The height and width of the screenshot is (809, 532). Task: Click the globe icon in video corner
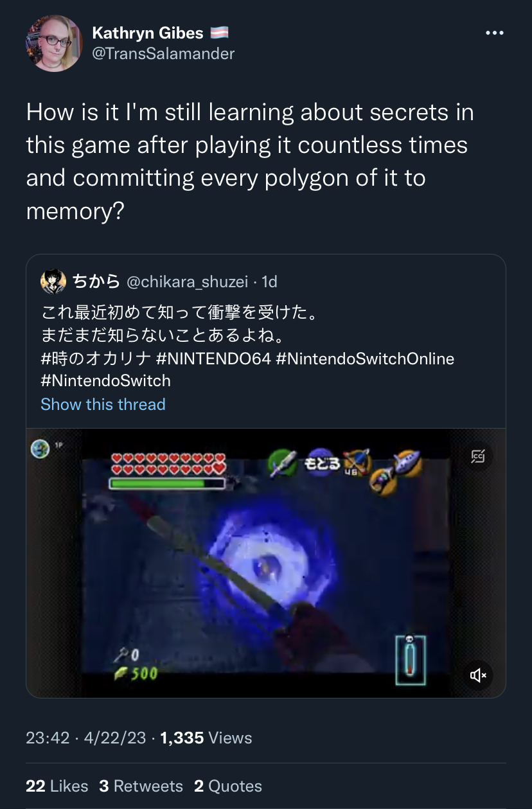(40, 449)
